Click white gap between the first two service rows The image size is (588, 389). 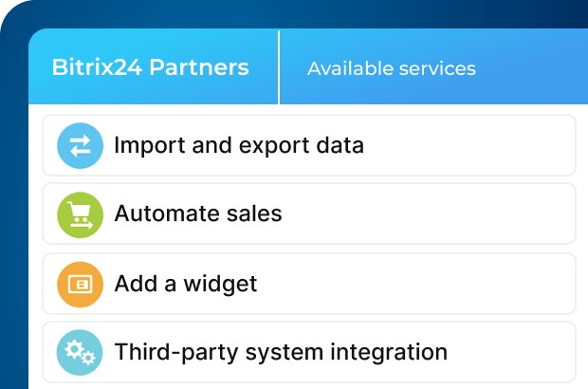point(308,180)
